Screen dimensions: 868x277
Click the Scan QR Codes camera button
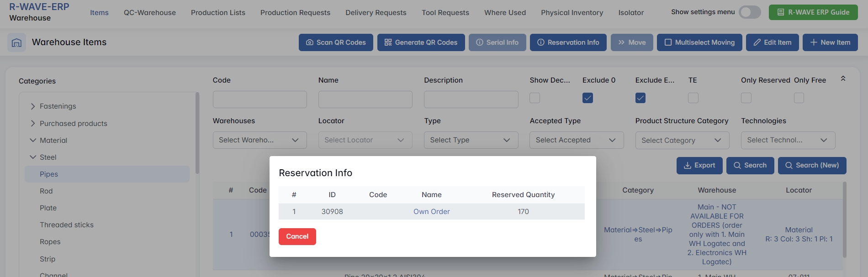(336, 42)
